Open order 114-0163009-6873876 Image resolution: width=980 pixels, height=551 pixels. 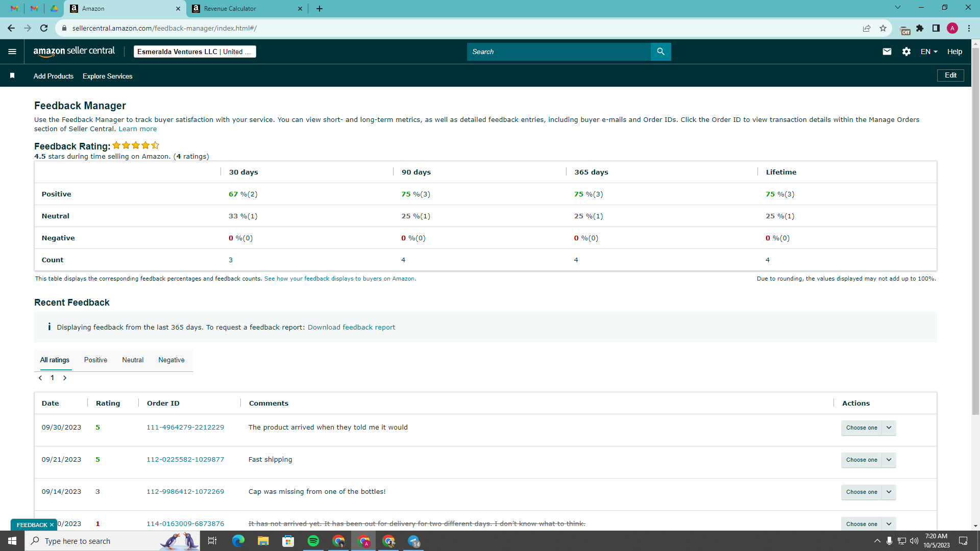pos(185,524)
